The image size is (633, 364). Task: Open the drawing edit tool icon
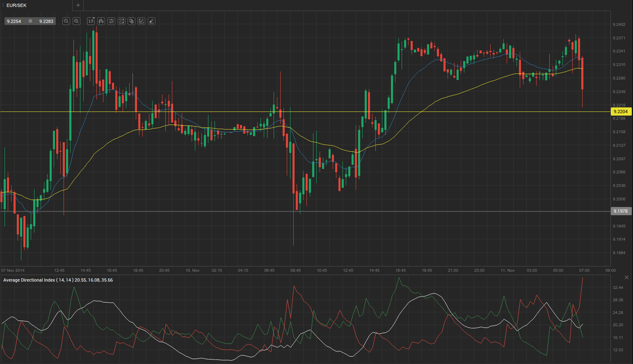point(142,21)
